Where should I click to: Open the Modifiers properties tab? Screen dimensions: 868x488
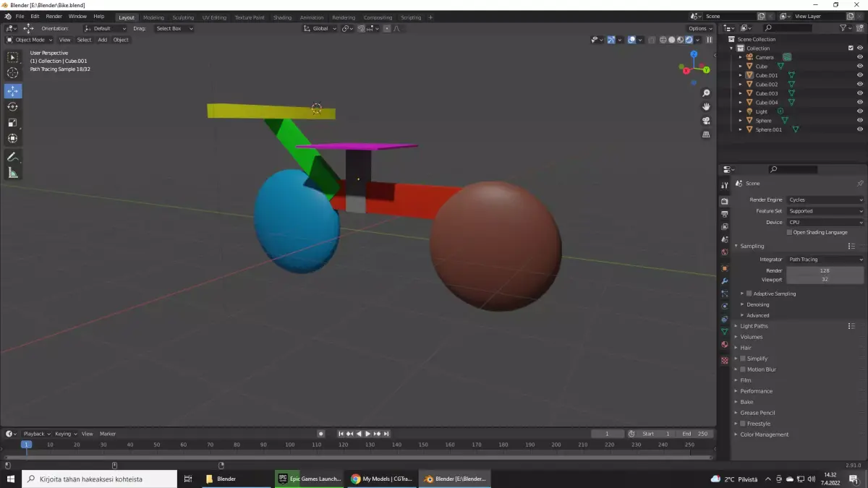pos(724,281)
